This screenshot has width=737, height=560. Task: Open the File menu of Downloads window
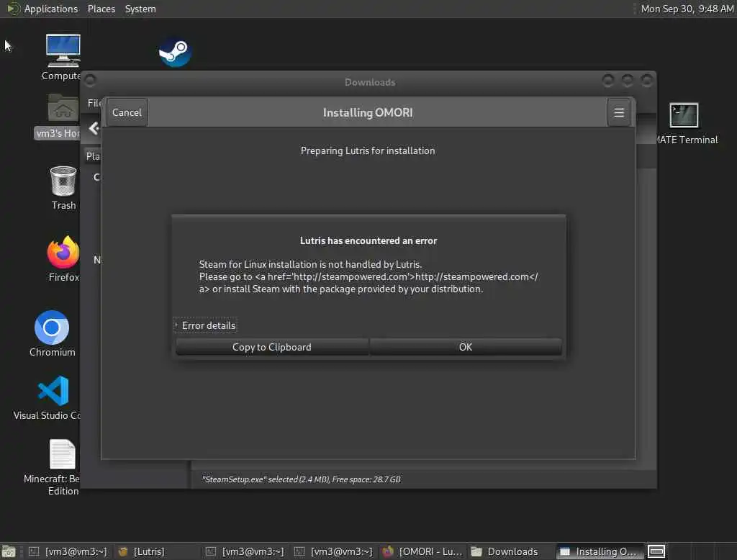94,103
